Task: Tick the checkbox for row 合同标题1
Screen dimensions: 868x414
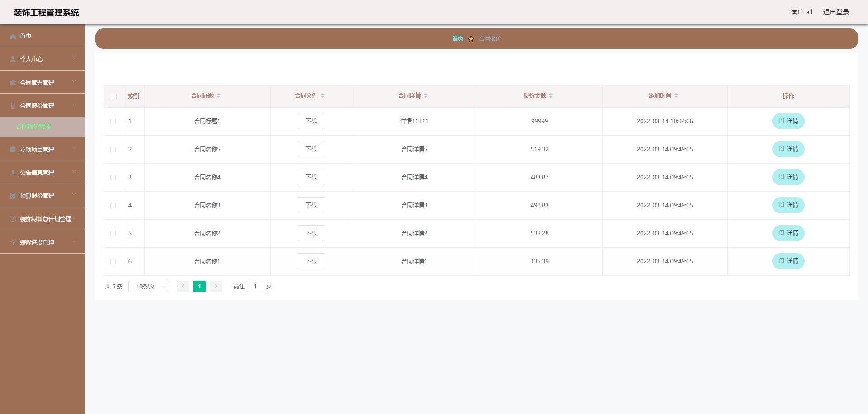Action: pyautogui.click(x=113, y=122)
